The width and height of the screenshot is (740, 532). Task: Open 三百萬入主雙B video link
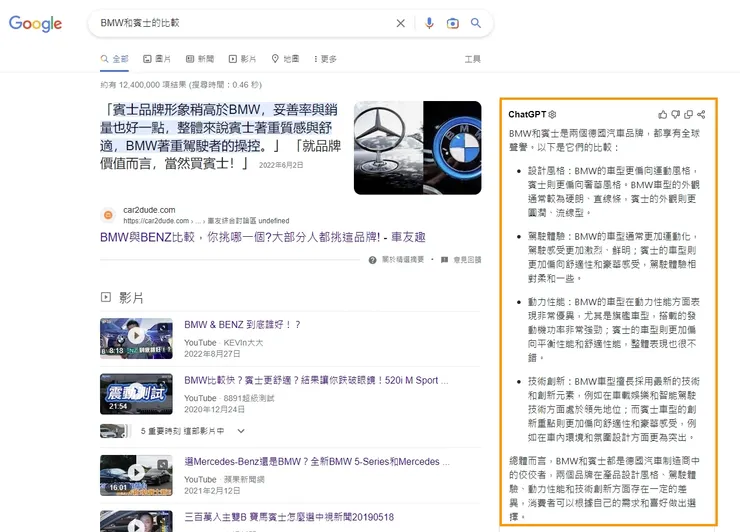pyautogui.click(x=289, y=517)
